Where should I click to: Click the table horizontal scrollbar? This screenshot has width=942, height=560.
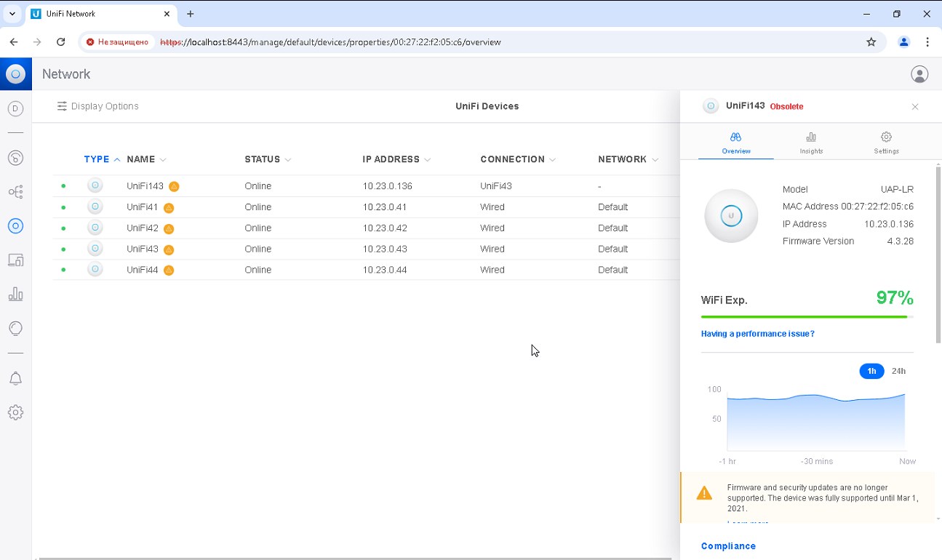click(356, 558)
